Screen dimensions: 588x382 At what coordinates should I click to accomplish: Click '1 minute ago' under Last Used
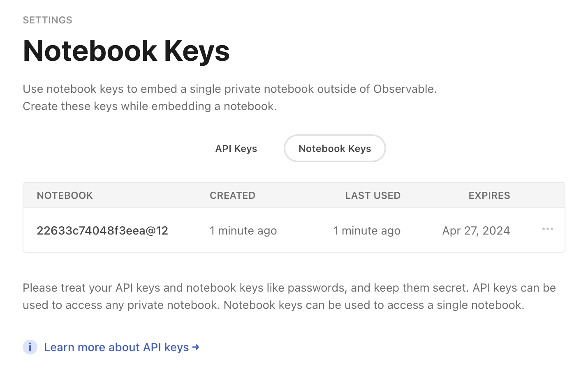pyautogui.click(x=367, y=230)
